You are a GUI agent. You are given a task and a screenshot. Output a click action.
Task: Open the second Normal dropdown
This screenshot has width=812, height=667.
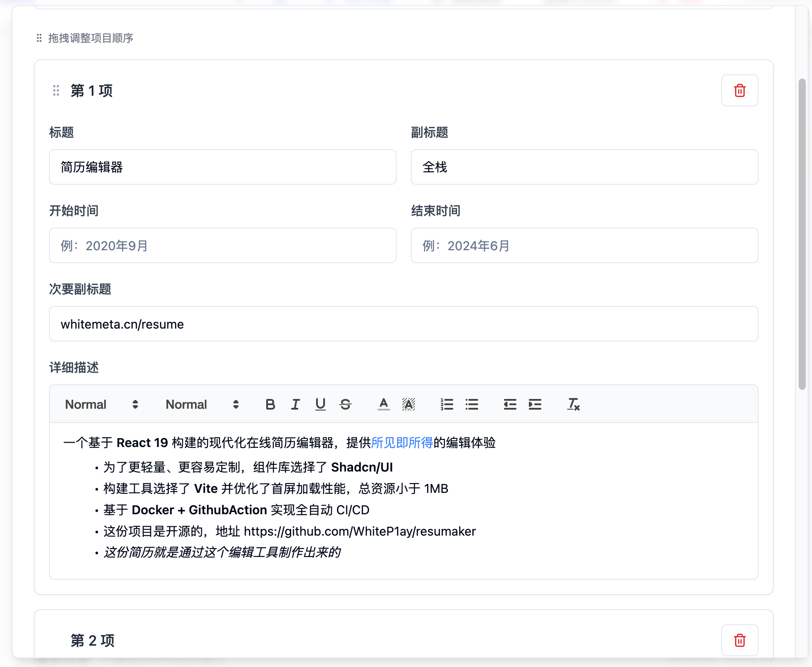click(202, 404)
